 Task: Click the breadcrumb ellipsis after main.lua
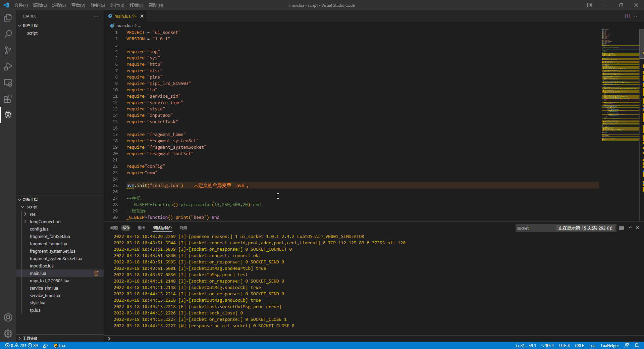click(140, 26)
